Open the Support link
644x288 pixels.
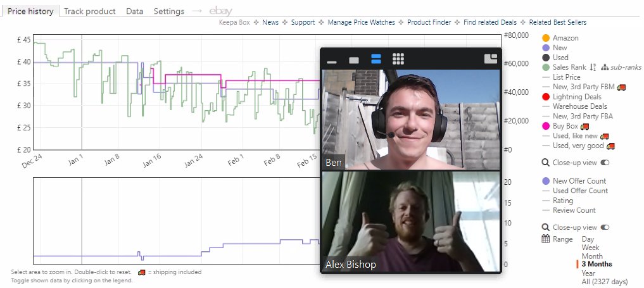(303, 23)
